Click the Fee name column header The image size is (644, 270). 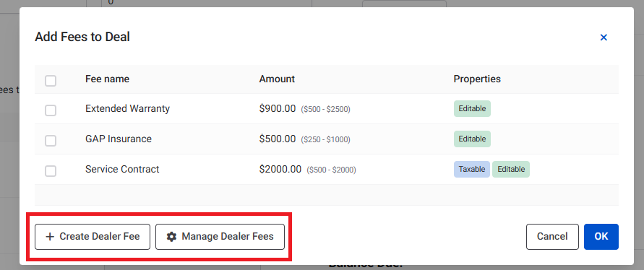point(107,79)
